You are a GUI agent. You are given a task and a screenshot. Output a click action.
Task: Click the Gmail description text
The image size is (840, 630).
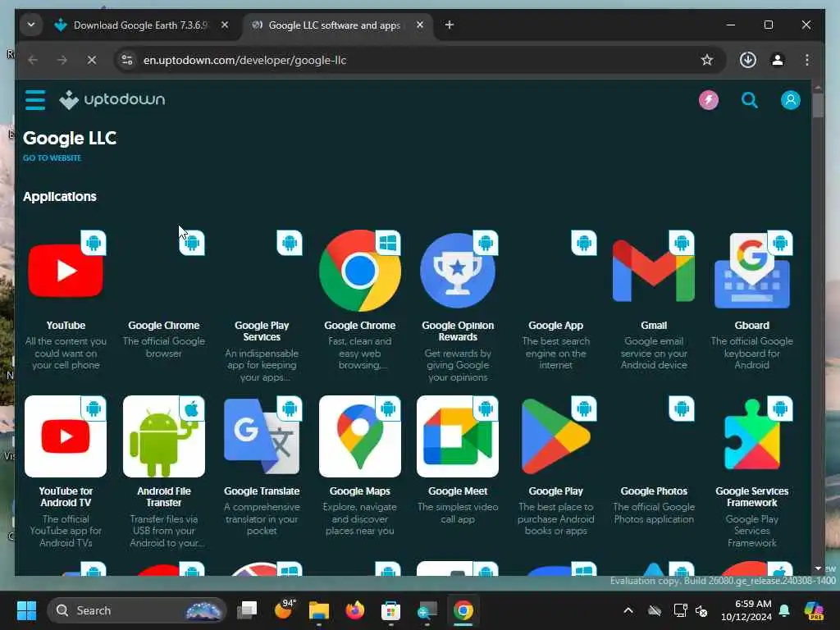(x=654, y=353)
